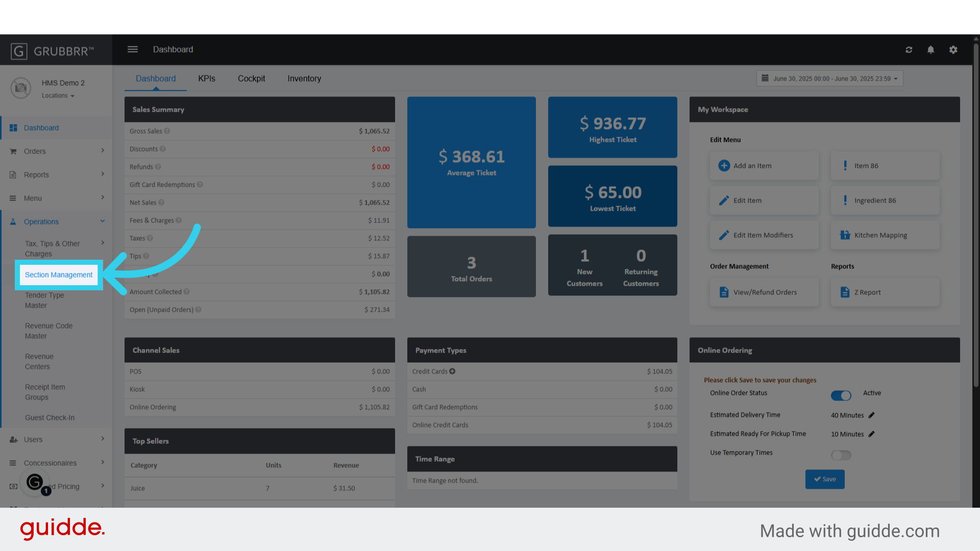This screenshot has width=980, height=551.
Task: Click the Amount Collected help icon
Action: pyautogui.click(x=186, y=292)
